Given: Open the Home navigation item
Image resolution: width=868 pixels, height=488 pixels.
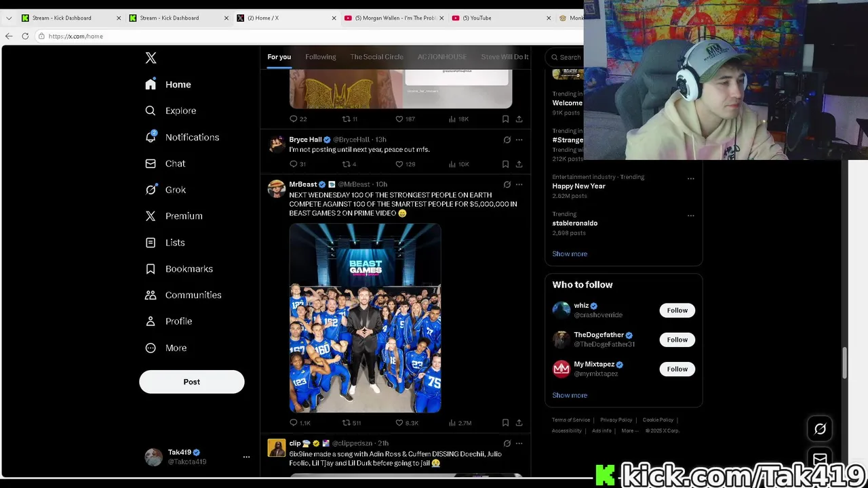Looking at the screenshot, I should 168,85.
